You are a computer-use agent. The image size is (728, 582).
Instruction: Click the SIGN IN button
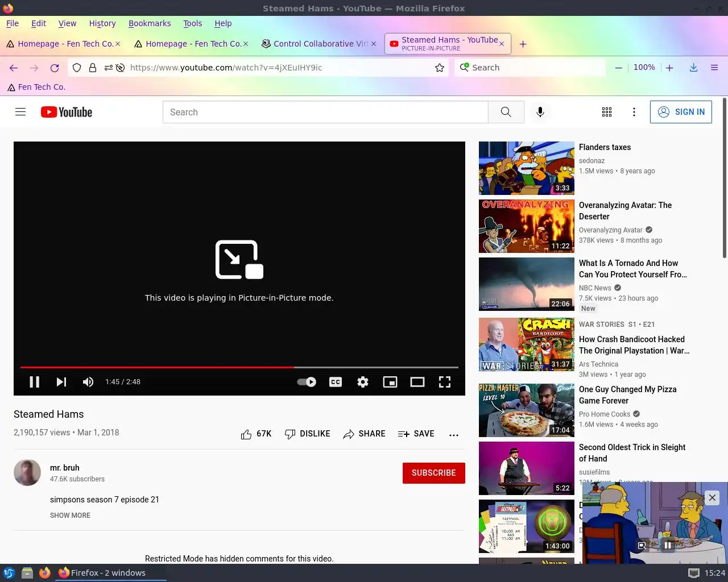[681, 112]
